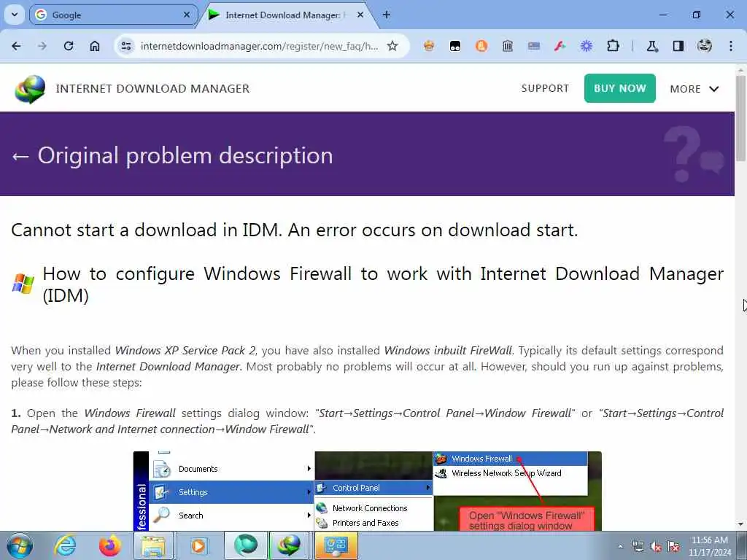View site information icon in address bar
Screen dimensions: 747x560
tap(126, 46)
